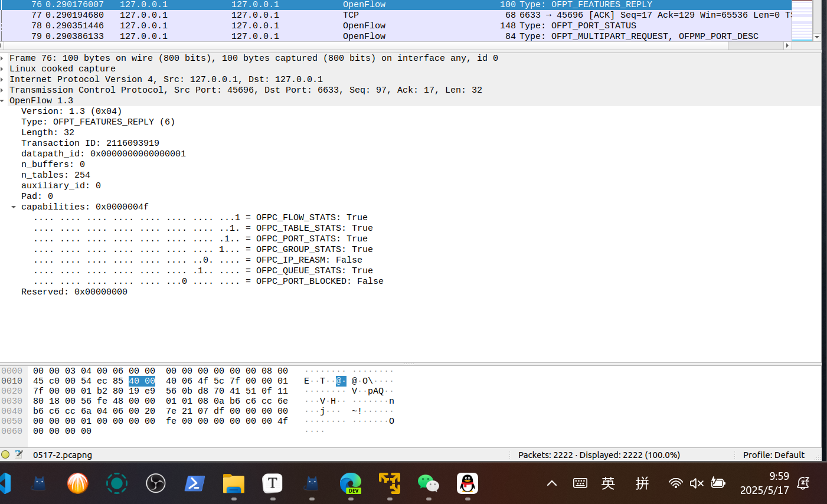Expand Transmission Control Protocol details

point(3,90)
